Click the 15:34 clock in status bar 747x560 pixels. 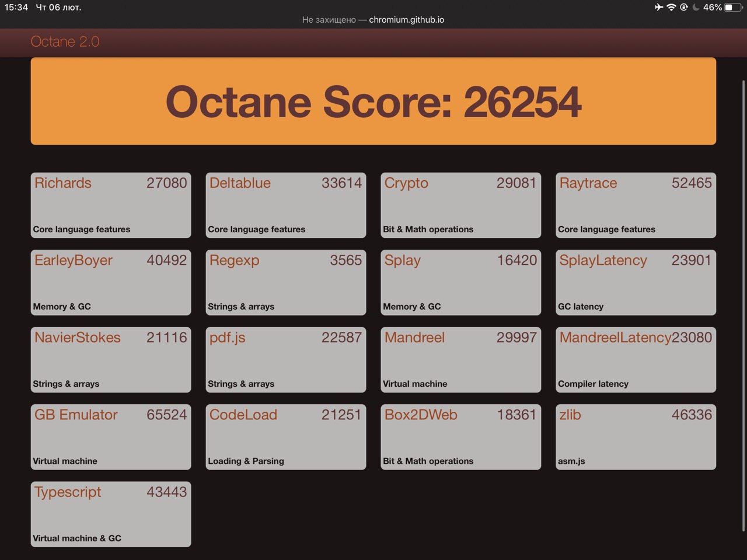(x=16, y=8)
